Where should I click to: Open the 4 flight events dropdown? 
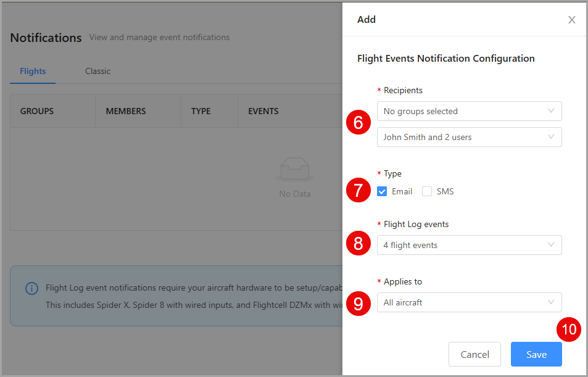coord(469,245)
